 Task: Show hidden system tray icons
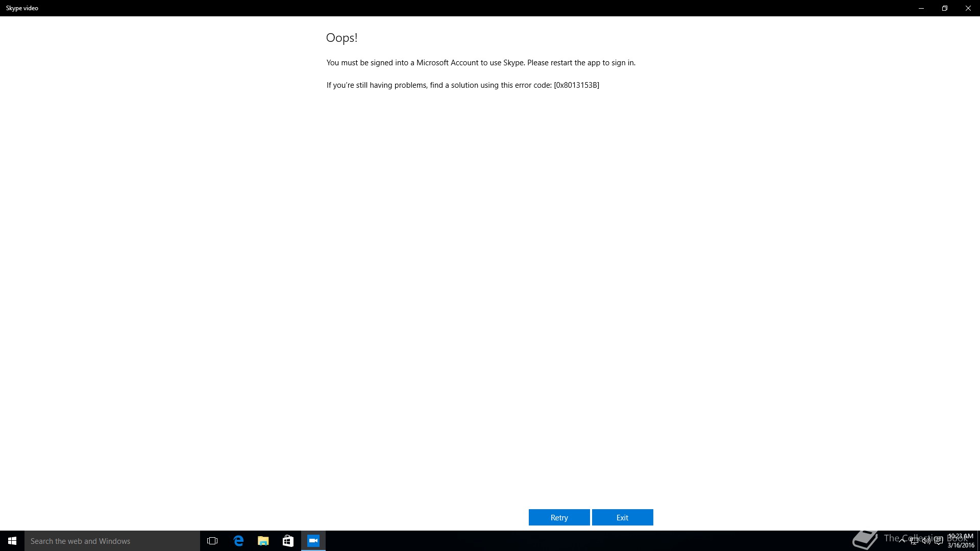pyautogui.click(x=902, y=541)
